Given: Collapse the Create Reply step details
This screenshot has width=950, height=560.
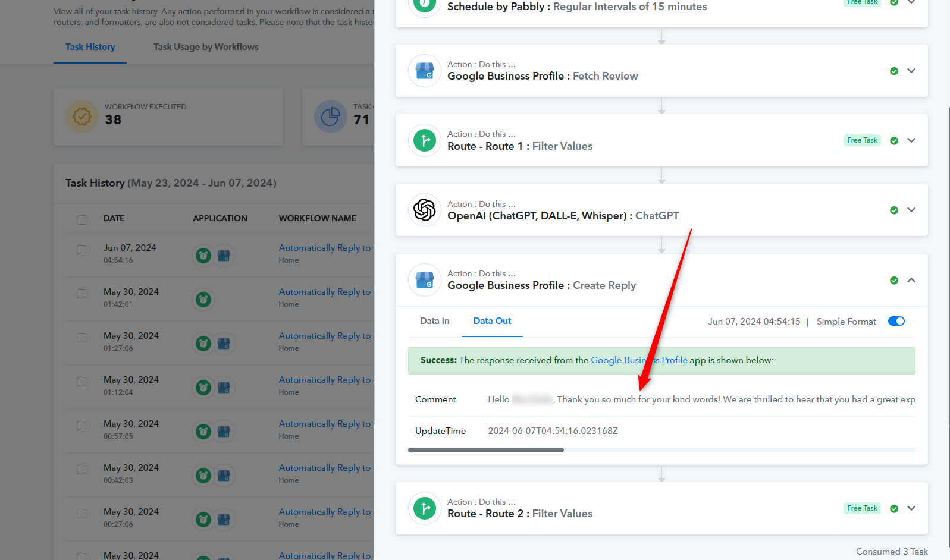Looking at the screenshot, I should pyautogui.click(x=911, y=280).
